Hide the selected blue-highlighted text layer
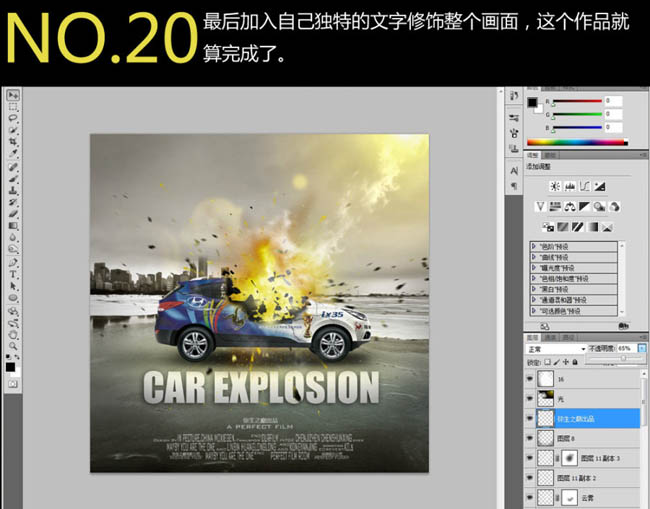 [x=530, y=418]
